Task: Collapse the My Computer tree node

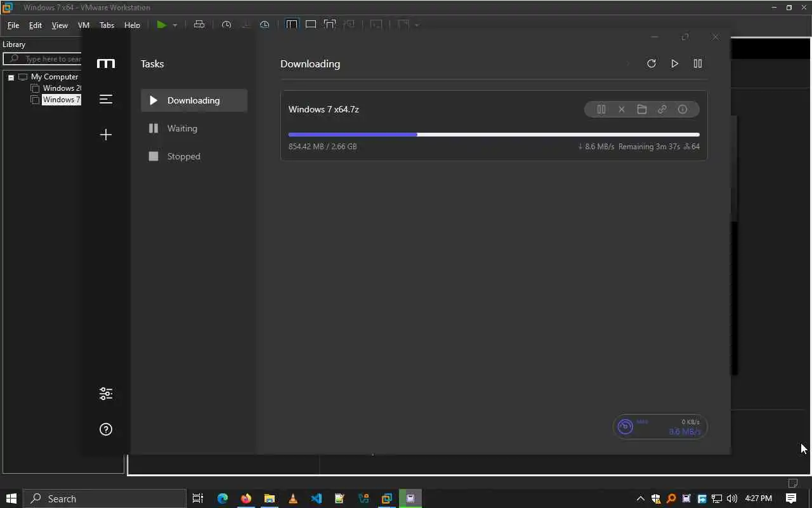Action: (11, 77)
